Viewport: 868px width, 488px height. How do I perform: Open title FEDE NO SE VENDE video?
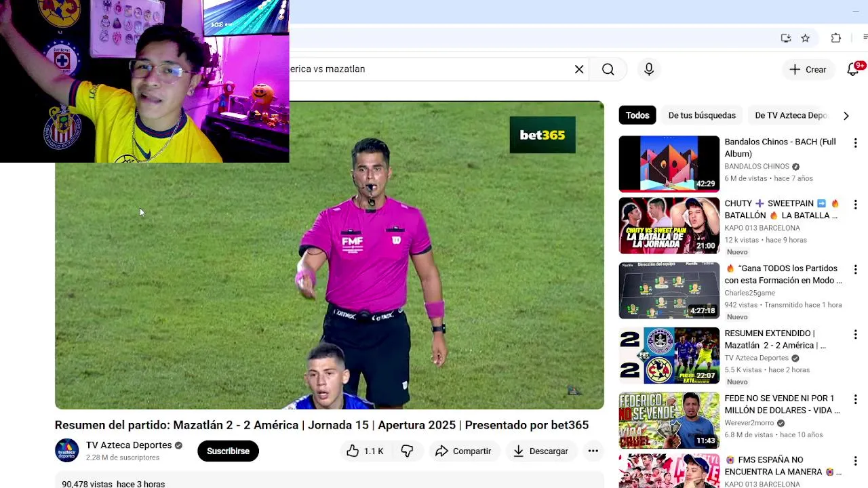pyautogui.click(x=782, y=404)
